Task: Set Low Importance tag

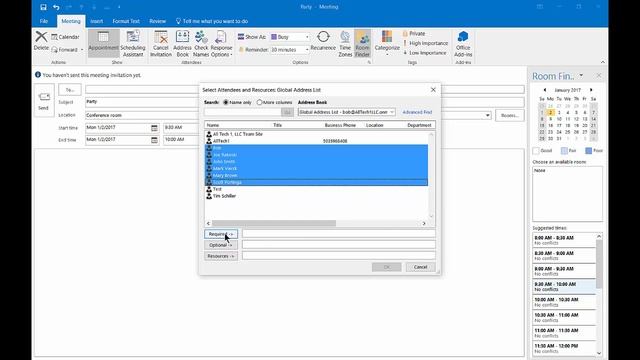Action: click(424, 53)
